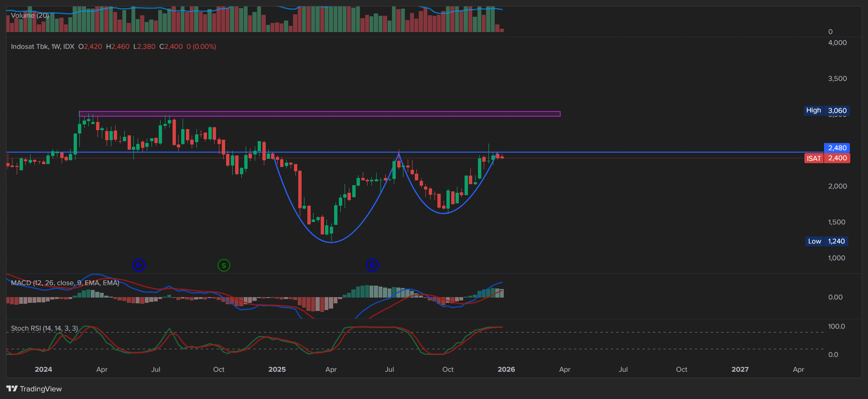Click the 1,500 price axis label
868x399 pixels.
tap(837, 222)
